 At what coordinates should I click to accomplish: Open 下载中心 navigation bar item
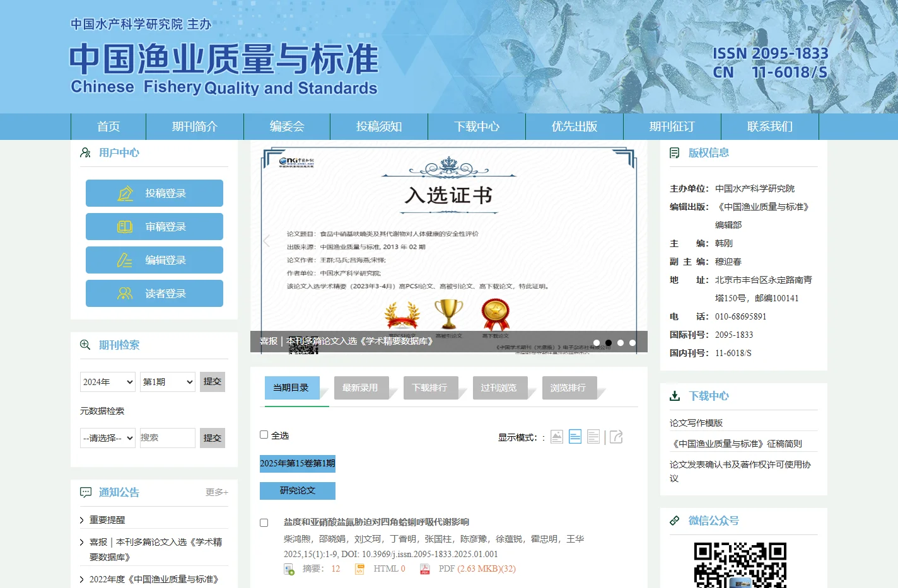[477, 127]
